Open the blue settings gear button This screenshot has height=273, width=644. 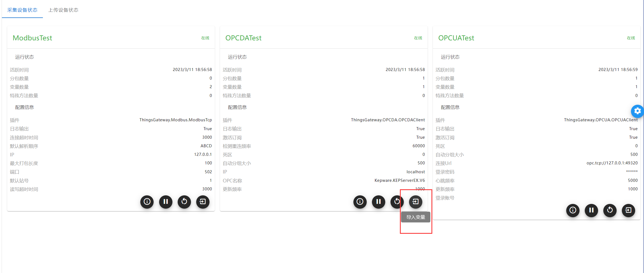click(637, 111)
